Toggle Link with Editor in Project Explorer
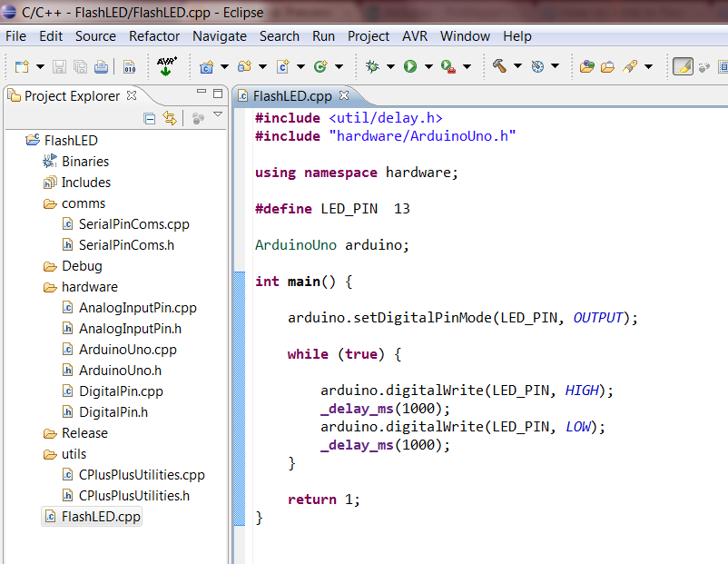728x564 pixels. tap(170, 119)
